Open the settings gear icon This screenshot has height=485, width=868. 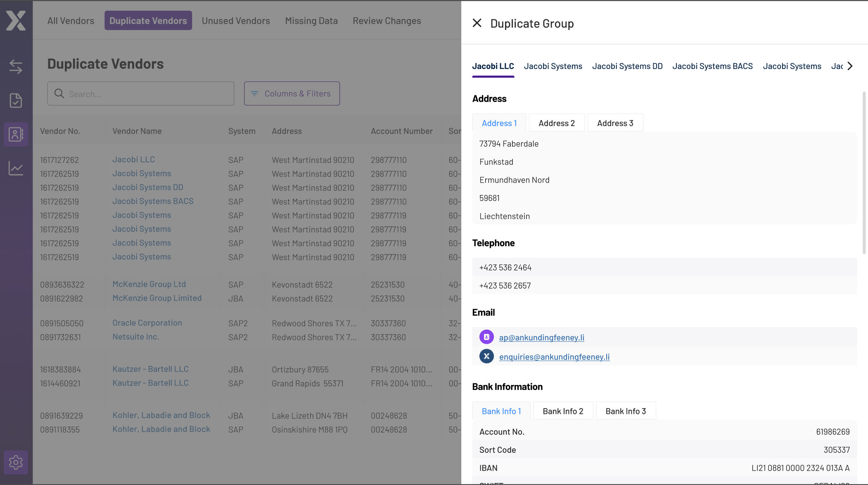click(x=16, y=462)
